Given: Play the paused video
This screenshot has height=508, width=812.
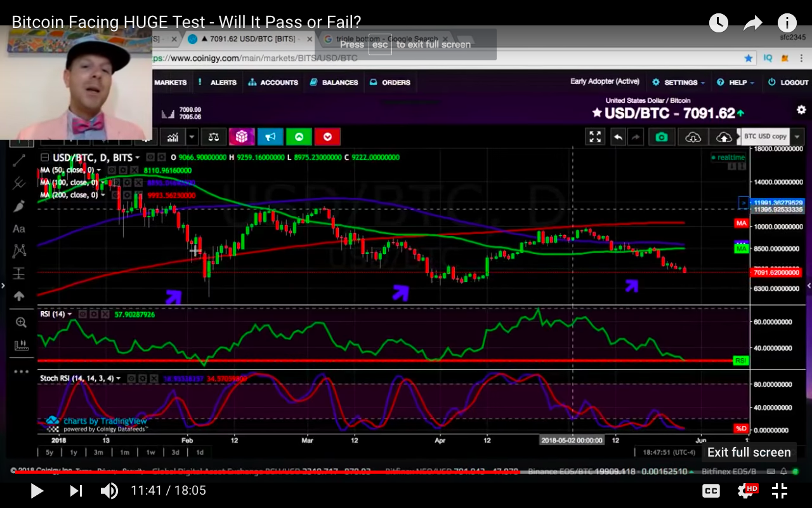Looking at the screenshot, I should 37,490.
